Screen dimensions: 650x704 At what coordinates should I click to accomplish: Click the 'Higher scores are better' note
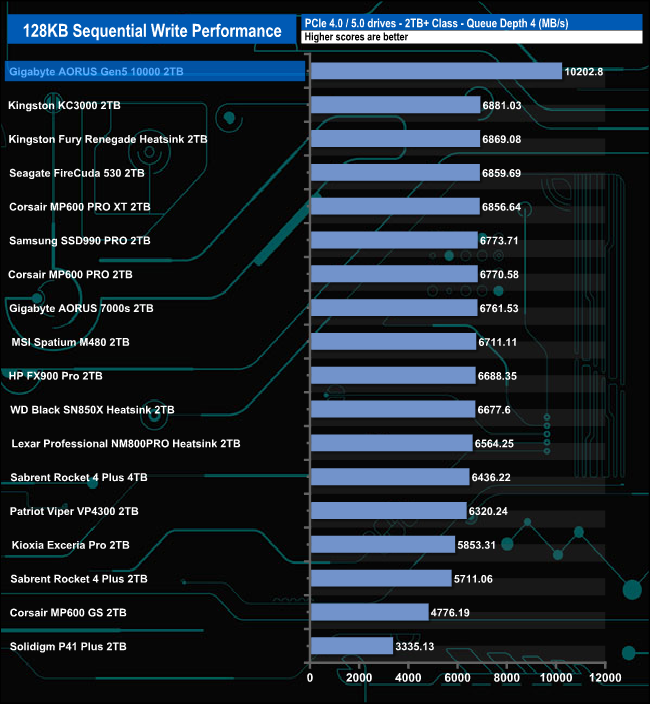(x=356, y=37)
